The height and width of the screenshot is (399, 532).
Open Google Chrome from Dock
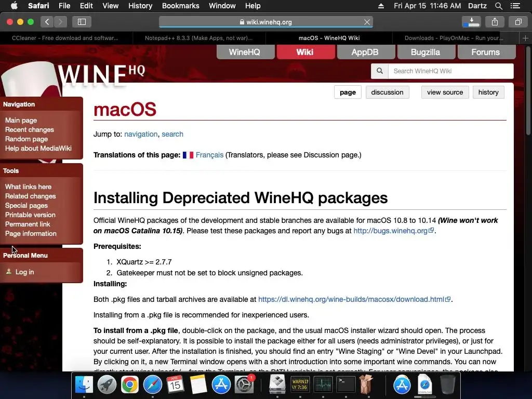pyautogui.click(x=129, y=385)
